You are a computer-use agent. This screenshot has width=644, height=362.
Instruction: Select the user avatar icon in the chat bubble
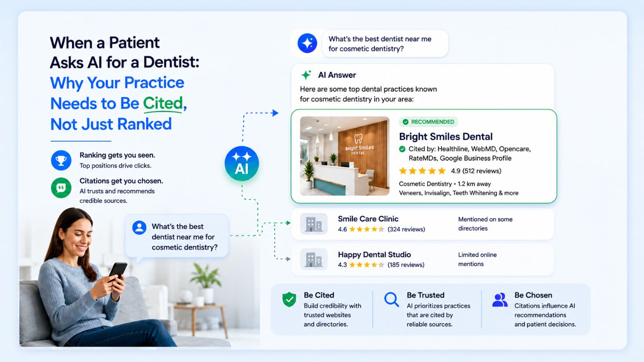click(x=140, y=227)
